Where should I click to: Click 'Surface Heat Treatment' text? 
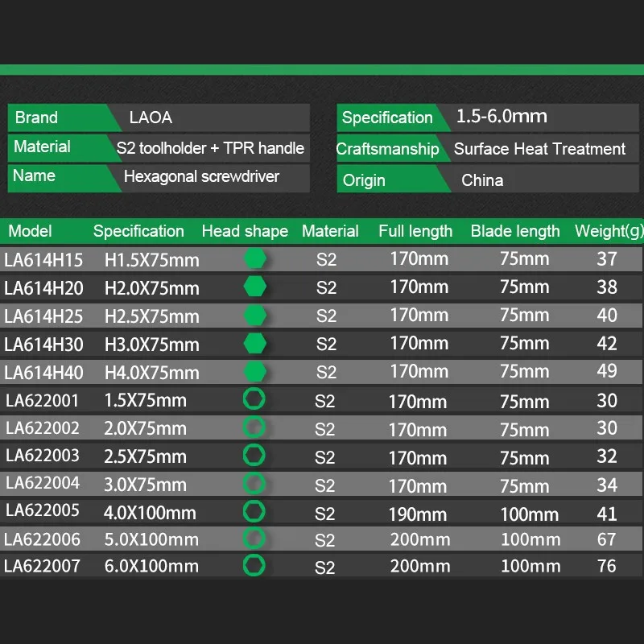click(x=539, y=149)
